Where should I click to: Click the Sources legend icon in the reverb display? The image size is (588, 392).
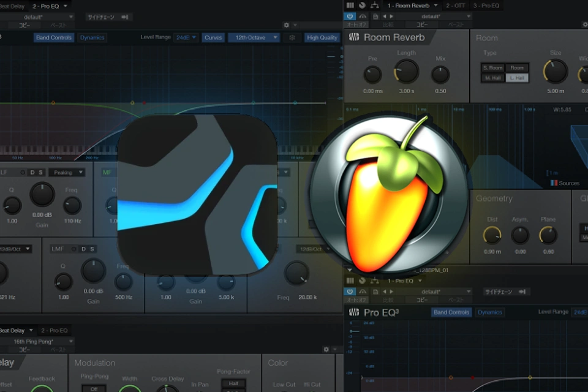coord(554,183)
